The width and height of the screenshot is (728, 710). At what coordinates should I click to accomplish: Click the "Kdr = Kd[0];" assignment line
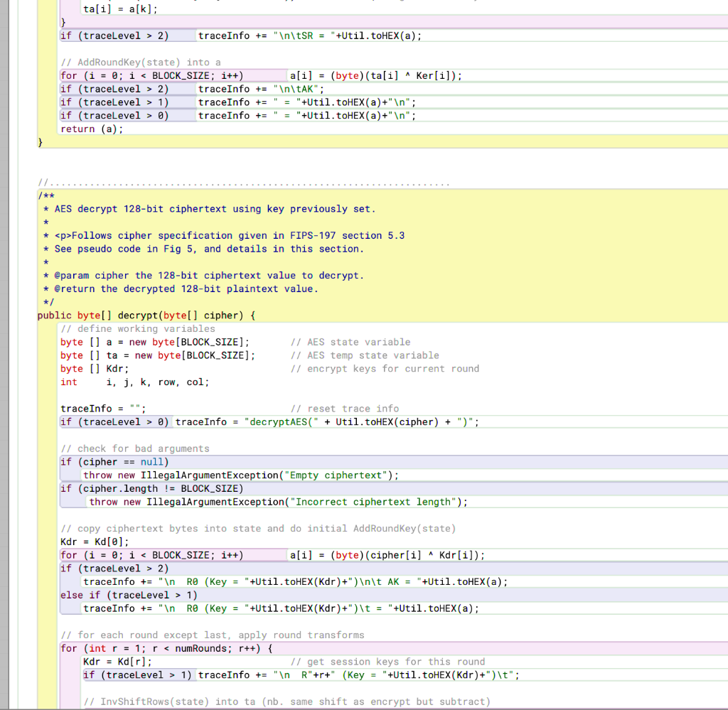click(x=84, y=542)
